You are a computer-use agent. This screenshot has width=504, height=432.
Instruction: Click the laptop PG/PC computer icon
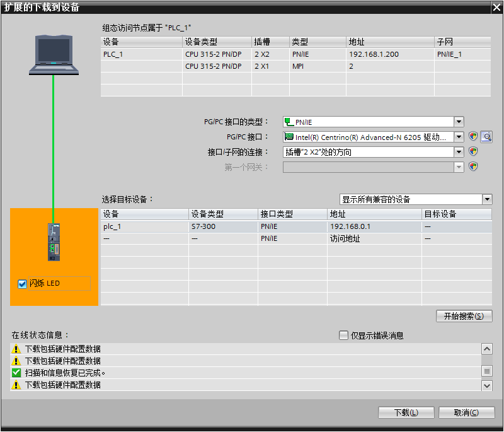click(54, 55)
